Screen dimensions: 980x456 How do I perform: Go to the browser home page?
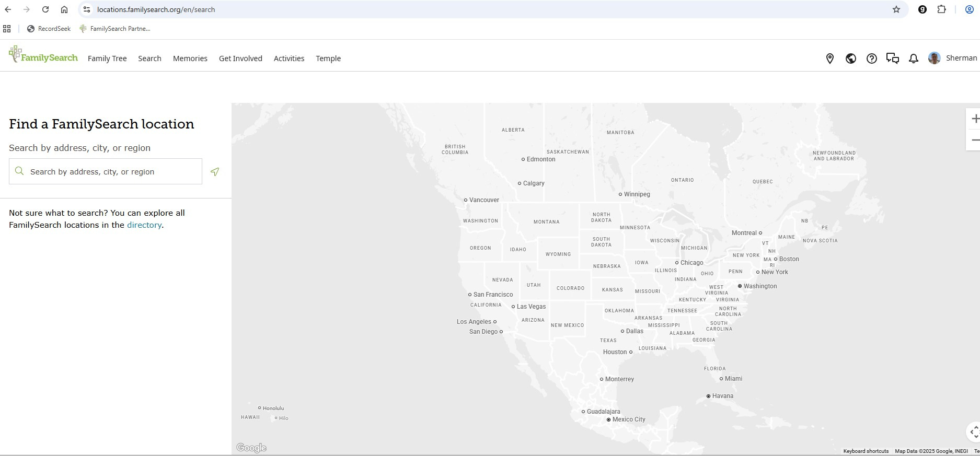[64, 9]
